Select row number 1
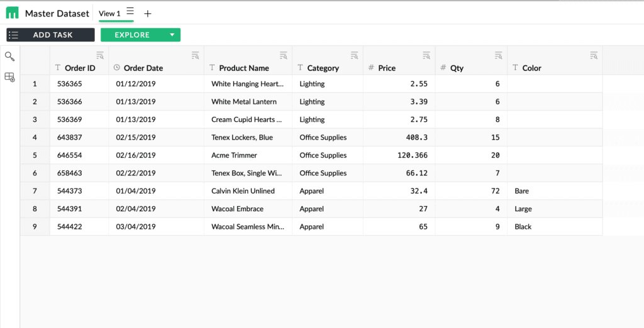The width and height of the screenshot is (644, 328). pyautogui.click(x=35, y=84)
